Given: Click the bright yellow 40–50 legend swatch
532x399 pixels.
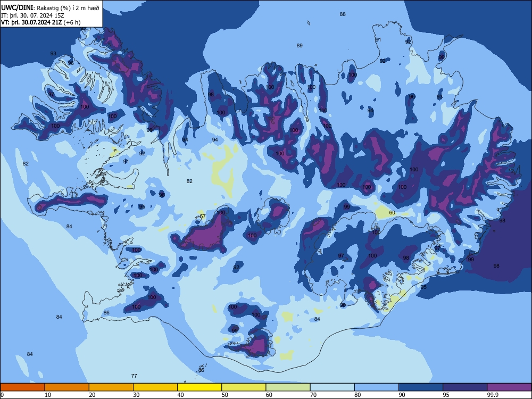Looking at the screenshot, I should pos(199,387).
